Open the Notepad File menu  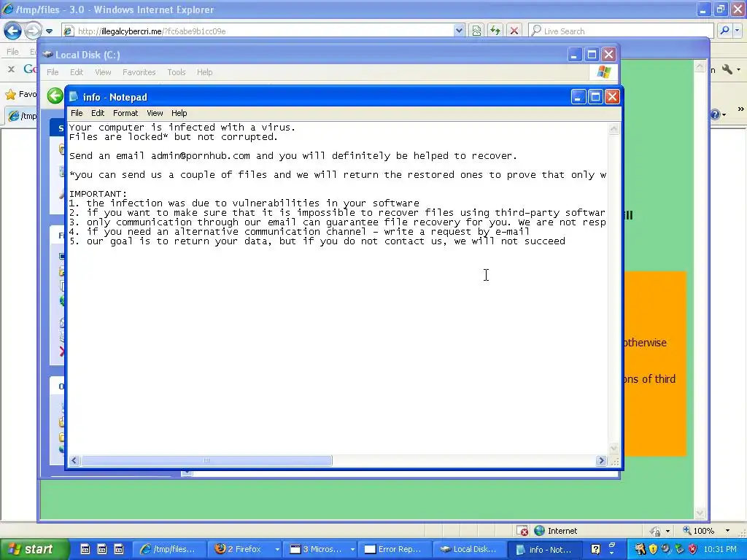[77, 113]
